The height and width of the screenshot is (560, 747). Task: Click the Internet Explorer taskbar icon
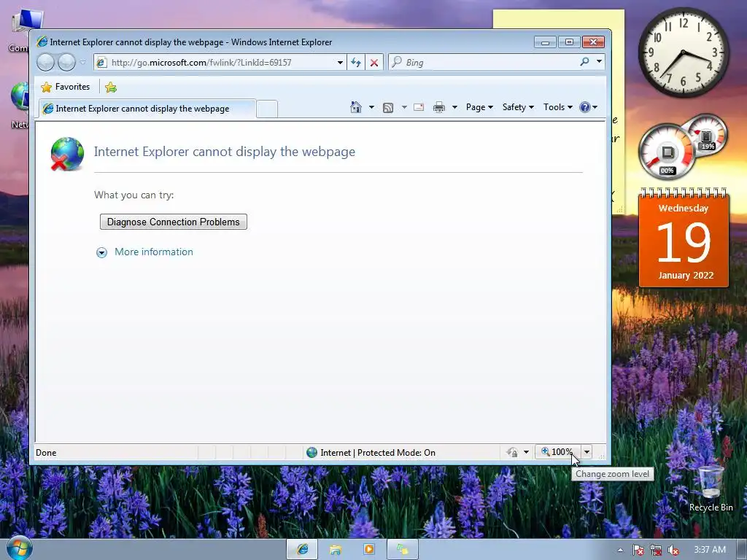click(x=302, y=550)
